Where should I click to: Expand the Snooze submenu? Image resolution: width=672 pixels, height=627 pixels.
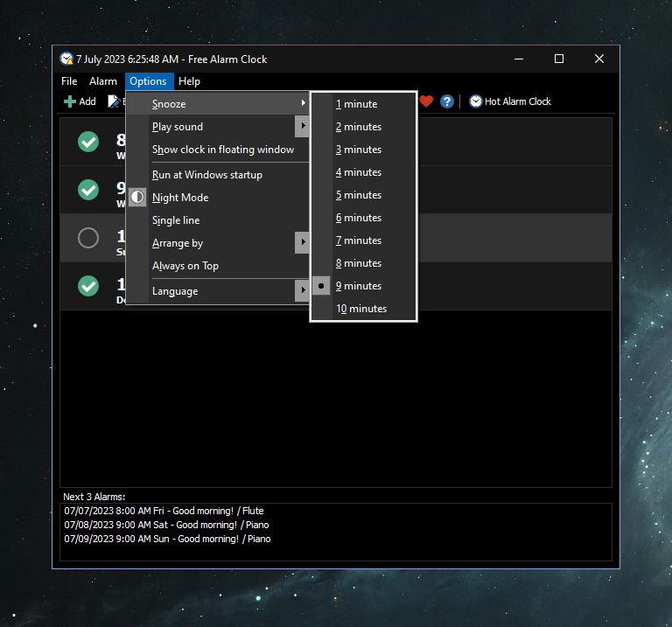218,104
